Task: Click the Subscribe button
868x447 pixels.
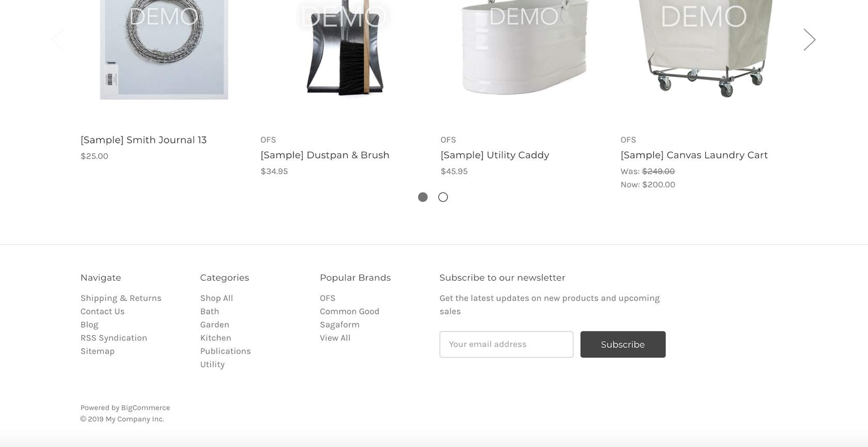Action: [623, 344]
